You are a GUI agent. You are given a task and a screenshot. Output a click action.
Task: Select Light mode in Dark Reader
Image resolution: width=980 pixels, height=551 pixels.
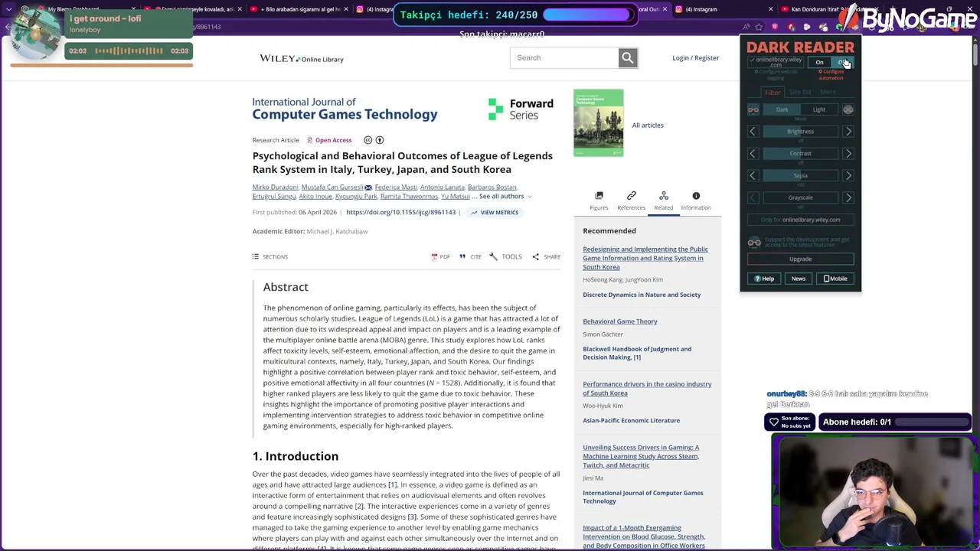click(x=819, y=109)
